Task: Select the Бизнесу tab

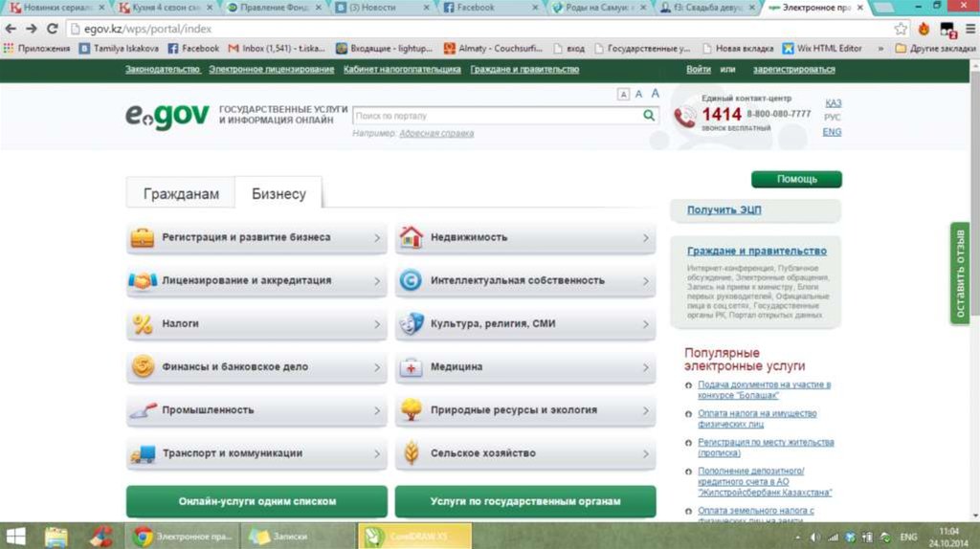Action: coord(278,194)
